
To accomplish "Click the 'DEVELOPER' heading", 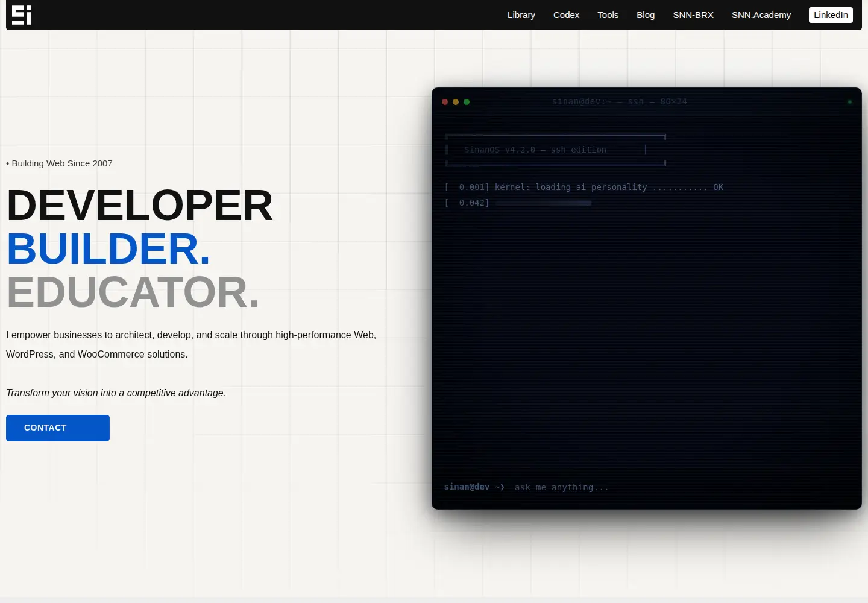I will coord(140,206).
